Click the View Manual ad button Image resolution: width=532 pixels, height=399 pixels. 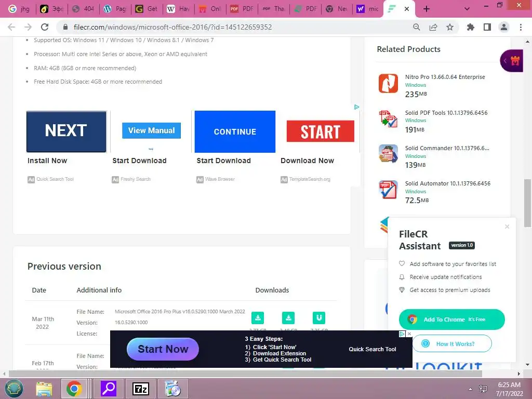[x=151, y=130]
